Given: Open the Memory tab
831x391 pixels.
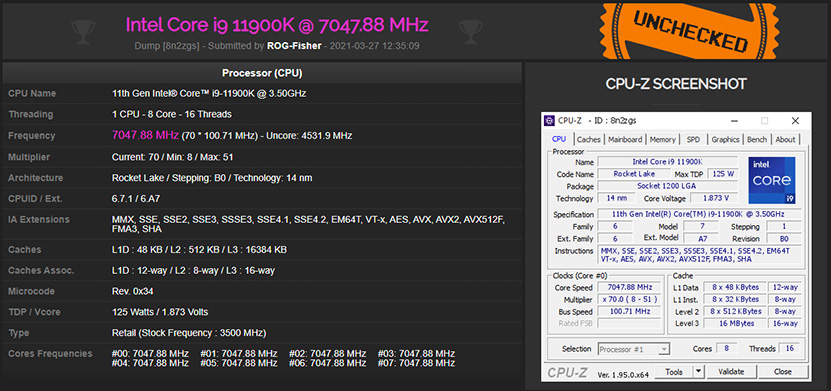Looking at the screenshot, I should pos(662,139).
